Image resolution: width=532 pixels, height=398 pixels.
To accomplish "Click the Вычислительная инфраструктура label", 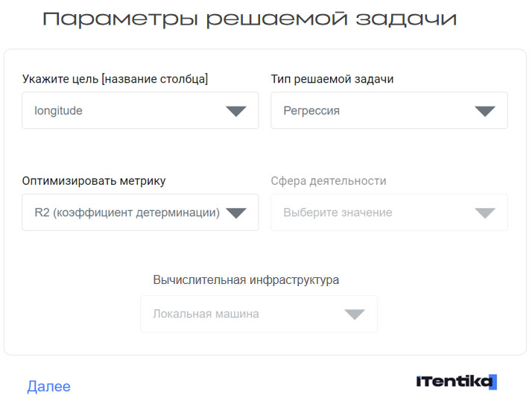I will 246,280.
